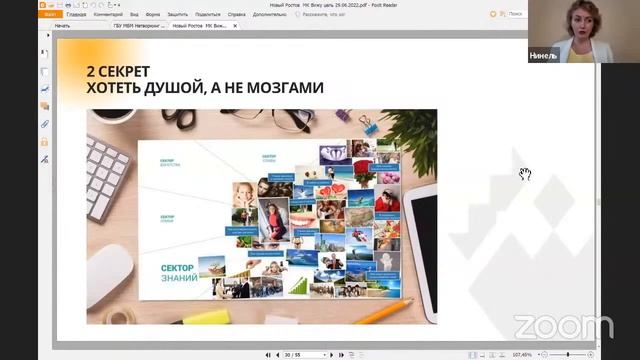
Task: Open the Layers panel in sidebar
Action: (x=44, y=89)
